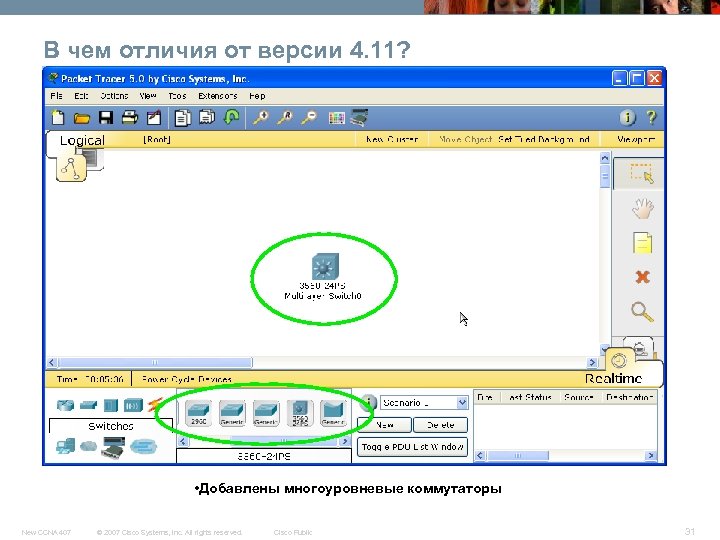This screenshot has width=720, height=540.
Task: Switch to the Realtime mode tab
Action: [x=613, y=379]
